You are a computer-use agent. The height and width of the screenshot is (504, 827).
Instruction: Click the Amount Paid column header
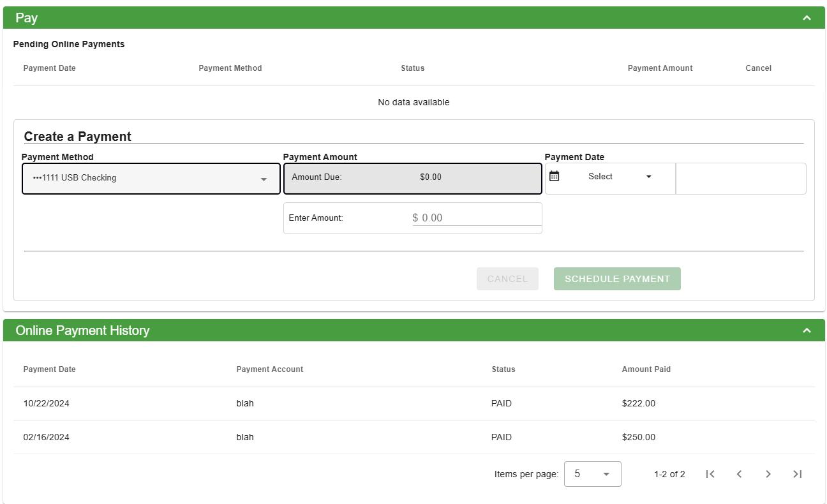(x=646, y=369)
